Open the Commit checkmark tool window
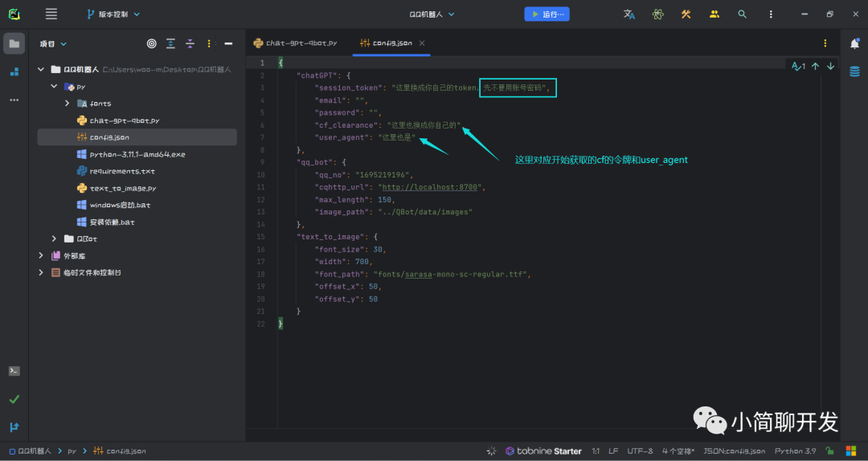 pos(14,399)
